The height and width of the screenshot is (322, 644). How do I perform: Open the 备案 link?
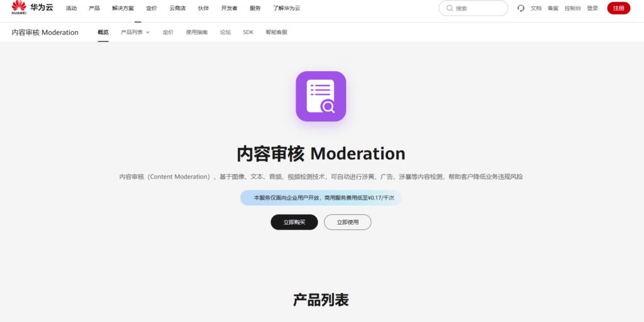point(553,8)
